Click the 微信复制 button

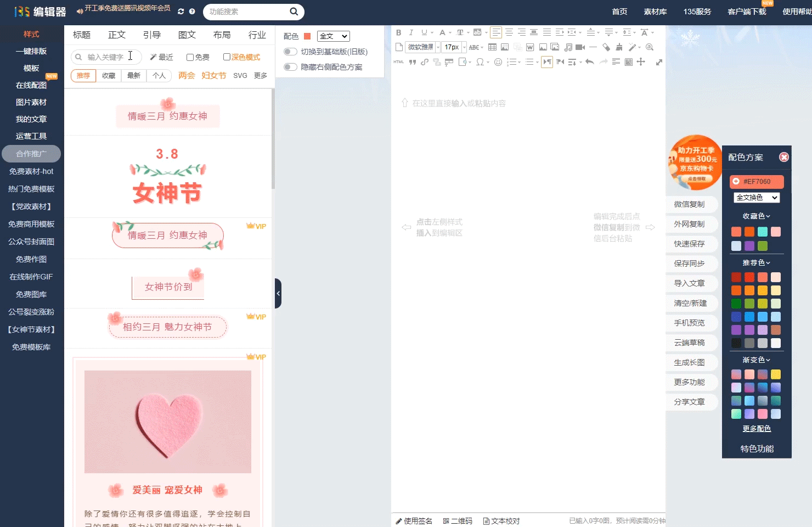(x=691, y=204)
